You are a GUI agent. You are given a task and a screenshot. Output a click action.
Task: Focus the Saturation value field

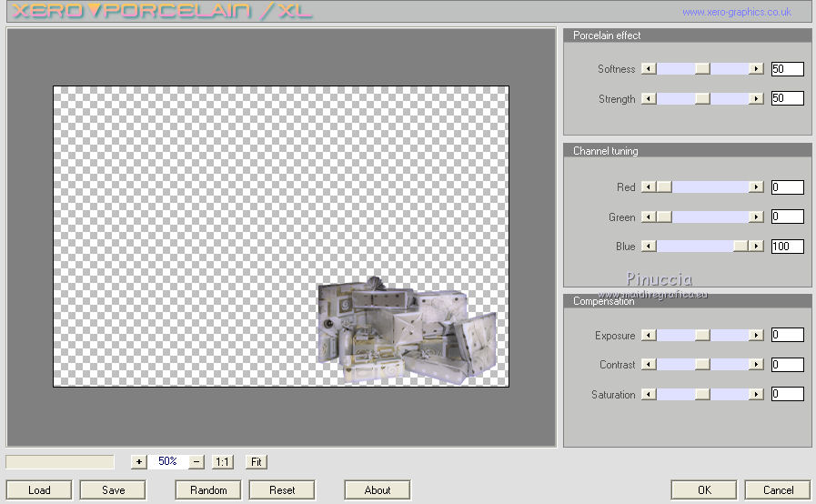pyautogui.click(x=788, y=394)
